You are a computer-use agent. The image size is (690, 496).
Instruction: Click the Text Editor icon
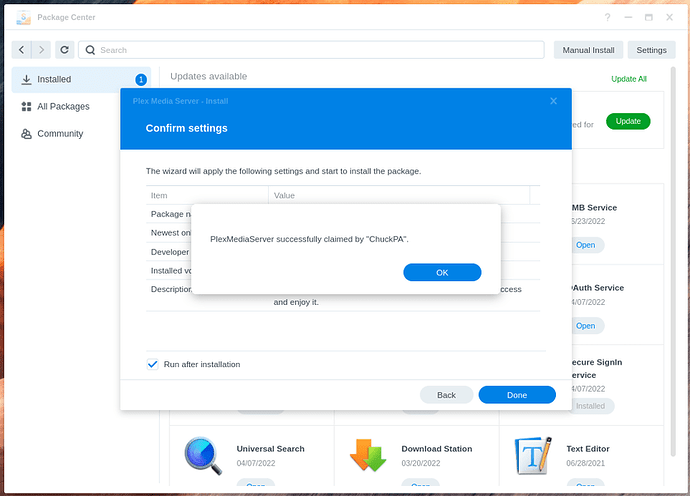click(x=533, y=456)
